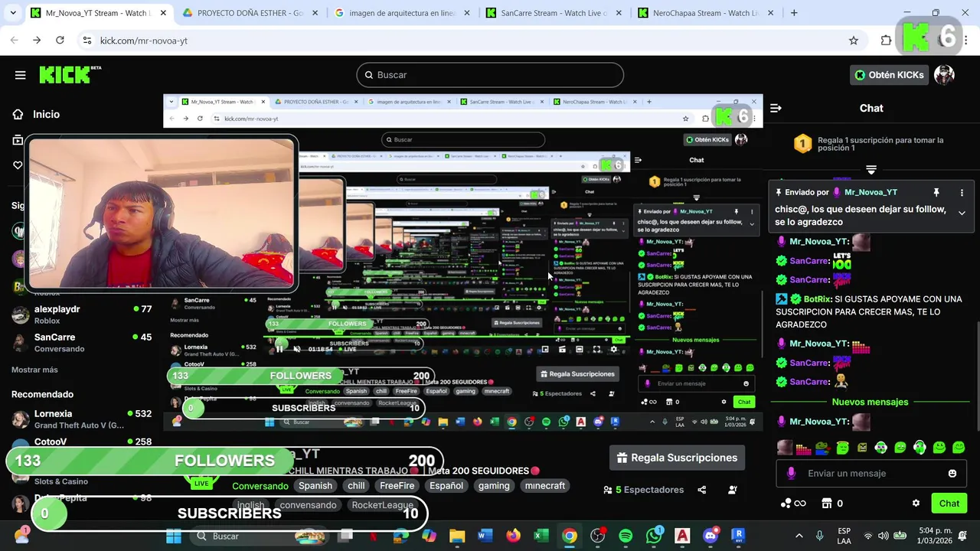980x551 pixels.
Task: Click Regala Suscripciones button
Action: pyautogui.click(x=677, y=458)
